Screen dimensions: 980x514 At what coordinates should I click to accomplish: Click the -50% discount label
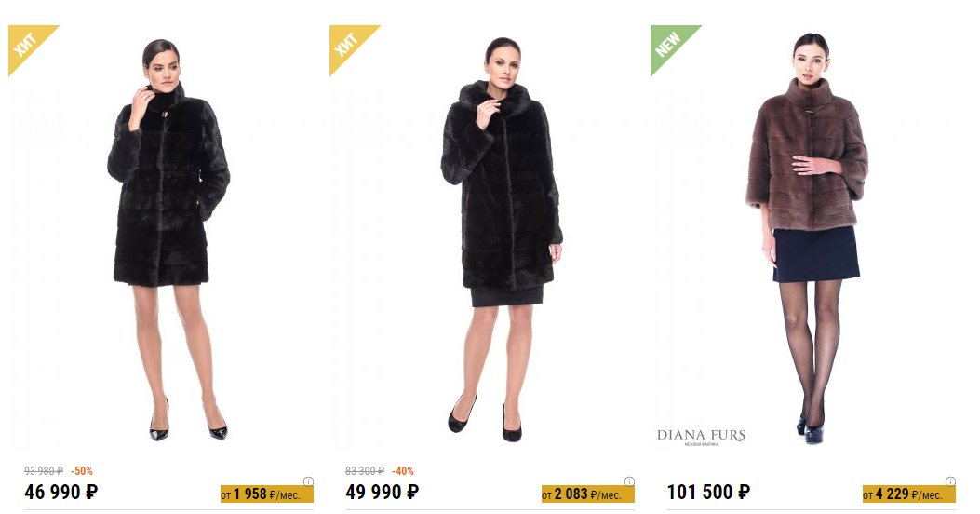click(x=82, y=471)
